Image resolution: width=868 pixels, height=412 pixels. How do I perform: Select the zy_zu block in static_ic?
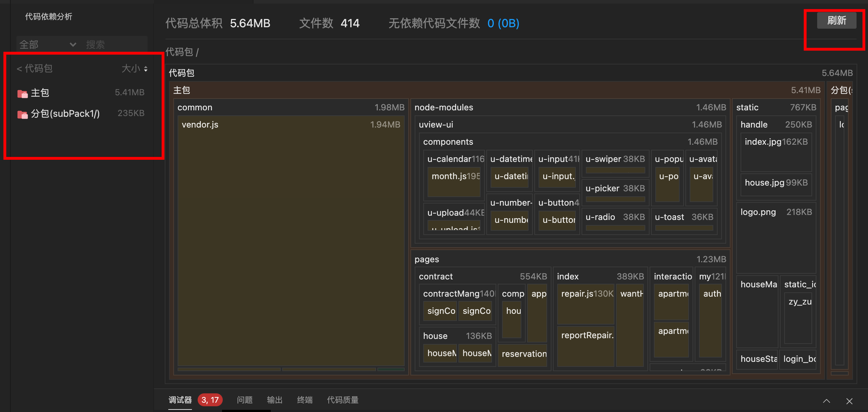[799, 318]
